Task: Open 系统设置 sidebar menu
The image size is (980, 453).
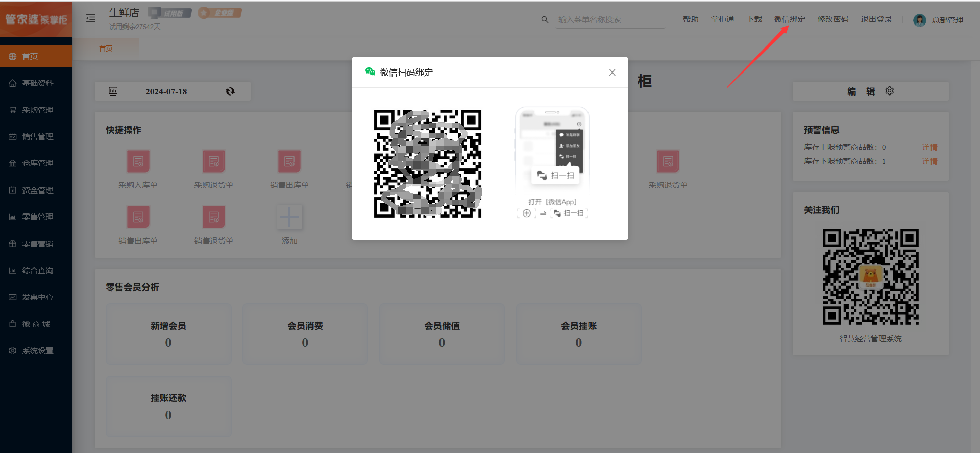Action: (x=36, y=350)
